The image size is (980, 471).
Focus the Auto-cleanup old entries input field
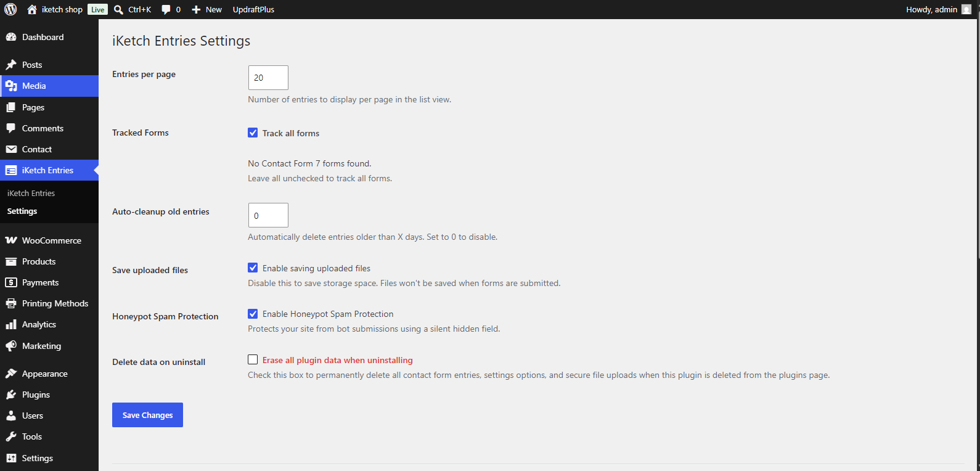click(268, 215)
